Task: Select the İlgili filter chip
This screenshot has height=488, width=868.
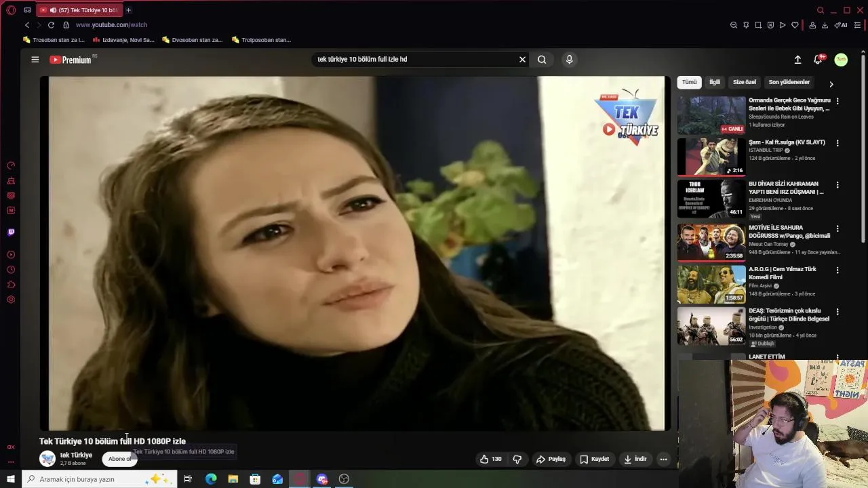Action: 715,82
